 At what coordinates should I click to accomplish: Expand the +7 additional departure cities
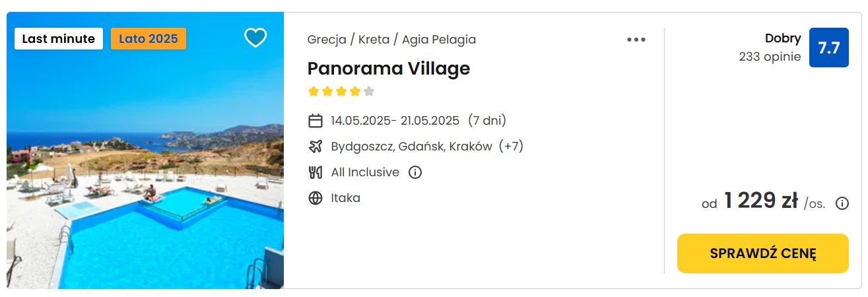point(512,147)
